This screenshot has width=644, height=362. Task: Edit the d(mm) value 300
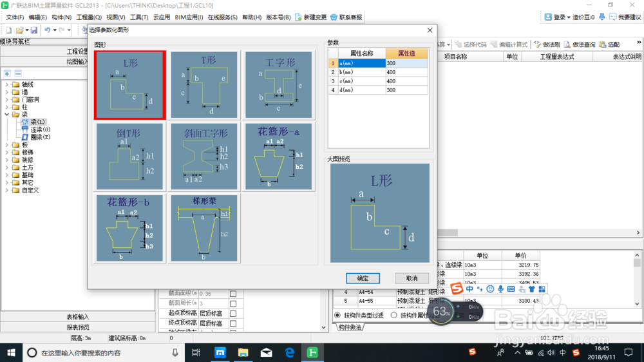[406, 90]
